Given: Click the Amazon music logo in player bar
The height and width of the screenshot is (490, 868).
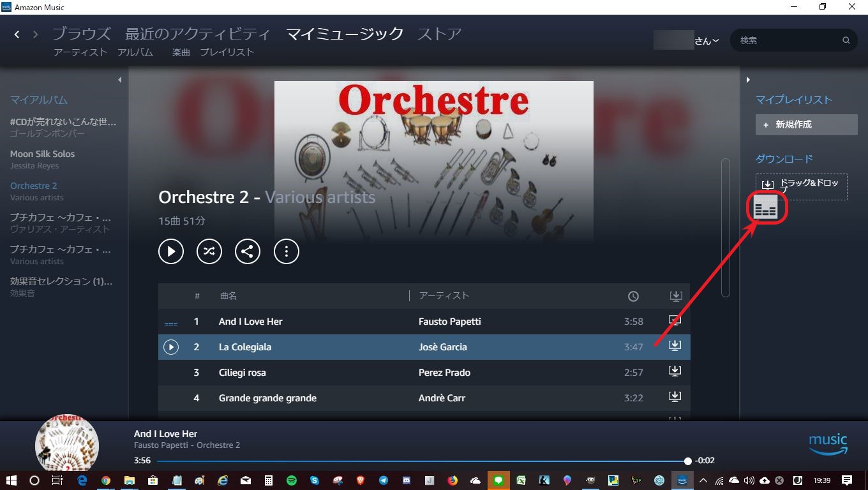Looking at the screenshot, I should pos(828,444).
